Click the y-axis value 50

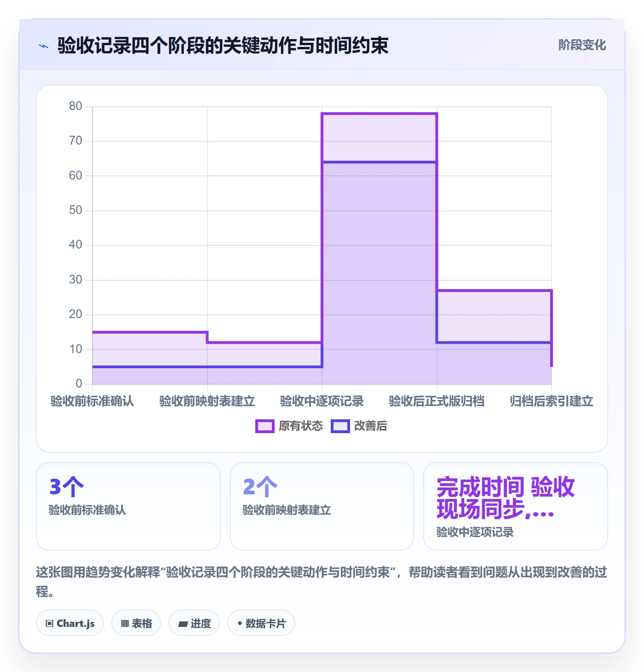(x=75, y=210)
